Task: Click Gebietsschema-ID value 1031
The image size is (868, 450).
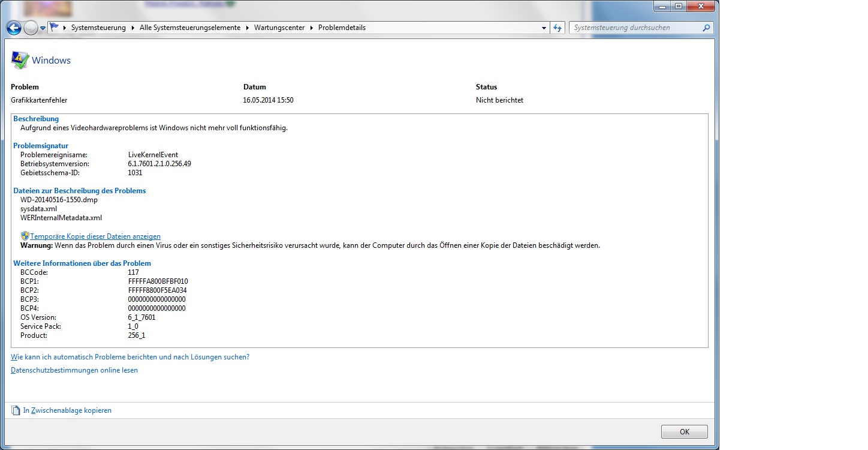Action: (x=135, y=173)
